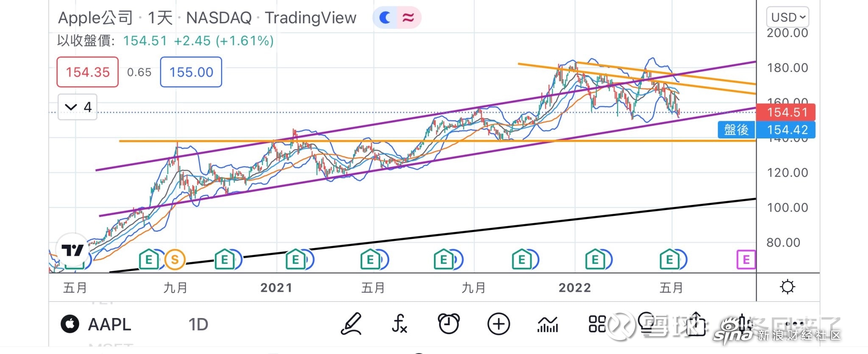Image resolution: width=868 pixels, height=354 pixels.
Task: Click the '+2.45' price change value
Action: coord(192,41)
